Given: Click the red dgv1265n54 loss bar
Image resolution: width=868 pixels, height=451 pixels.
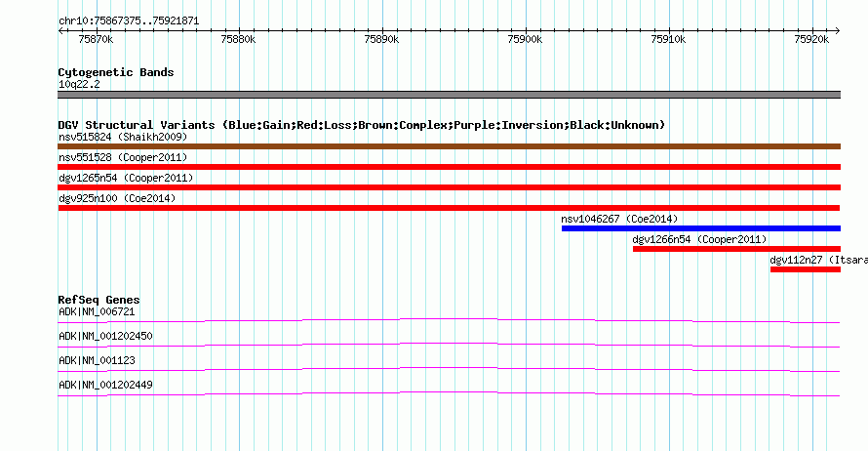Looking at the screenshot, I should (x=449, y=187).
